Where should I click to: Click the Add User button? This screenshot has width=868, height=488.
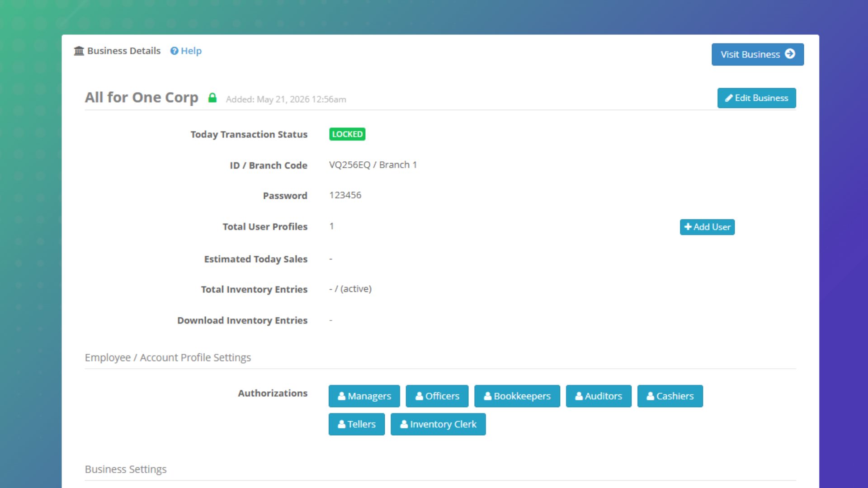point(707,227)
